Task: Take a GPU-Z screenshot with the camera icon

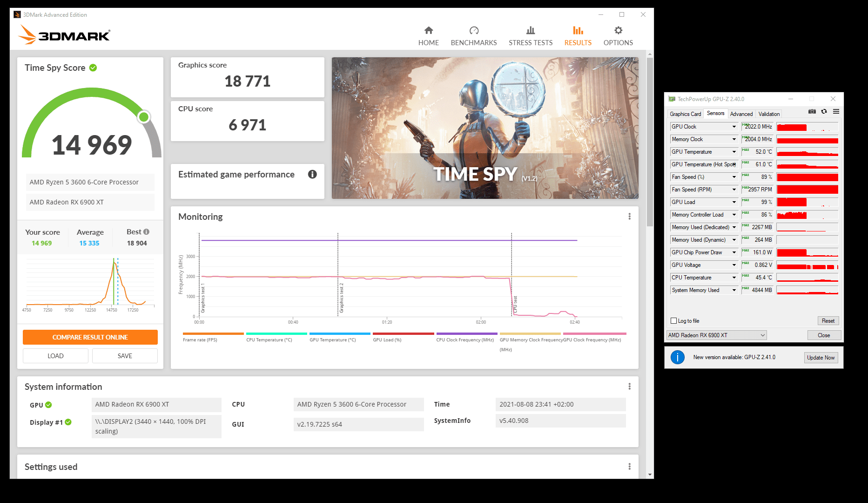Action: pos(812,112)
